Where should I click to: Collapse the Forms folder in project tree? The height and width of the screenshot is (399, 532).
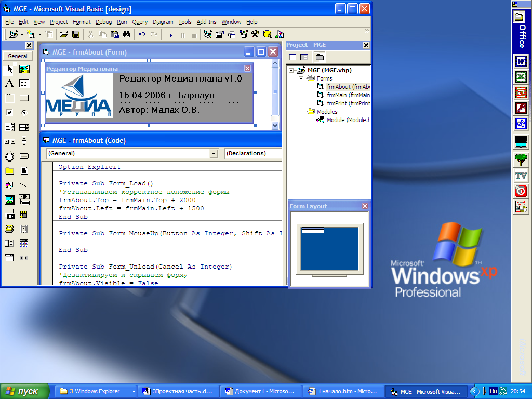pyautogui.click(x=301, y=78)
